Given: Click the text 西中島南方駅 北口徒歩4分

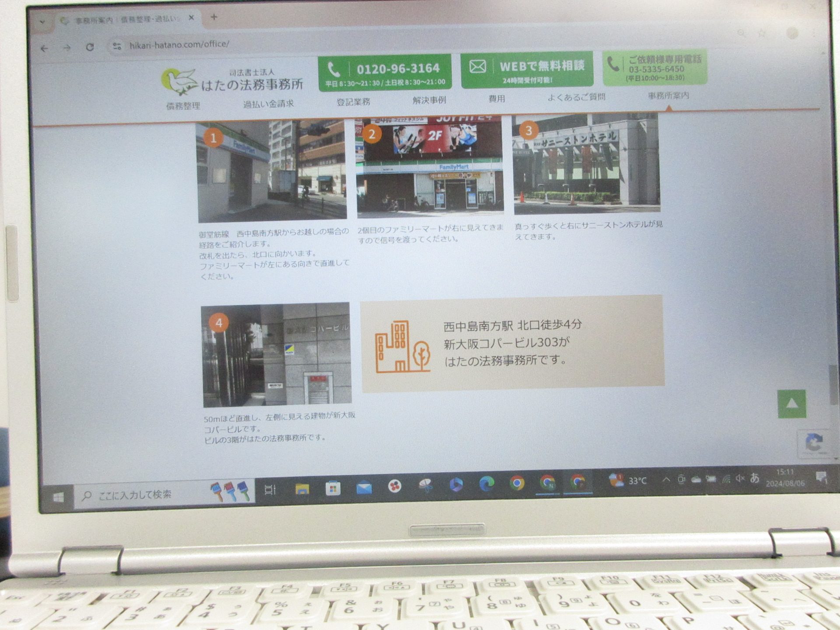Looking at the screenshot, I should coord(512,325).
